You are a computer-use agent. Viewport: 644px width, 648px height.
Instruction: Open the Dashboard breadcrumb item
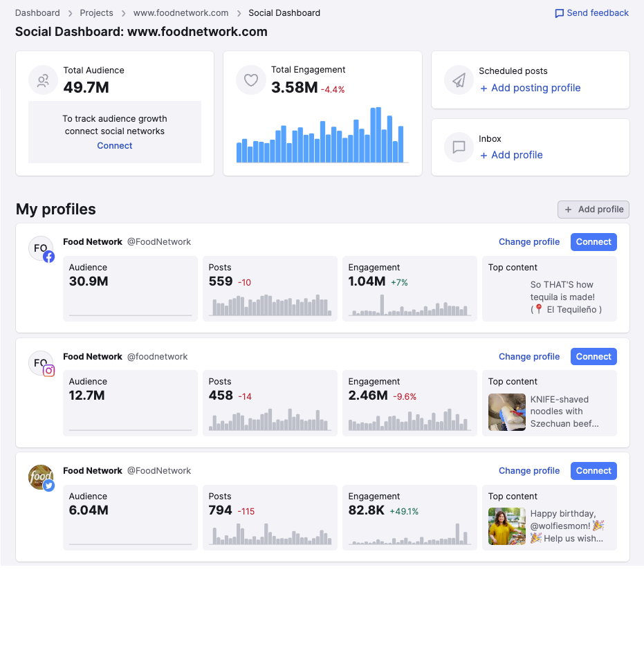tap(37, 12)
